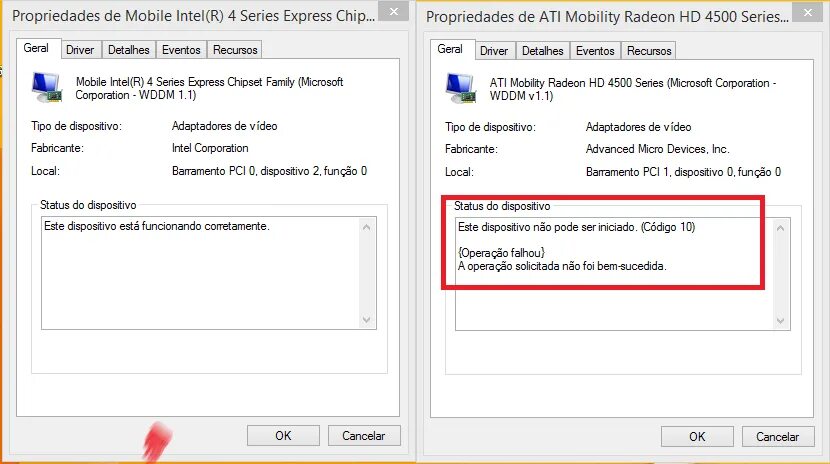The height and width of the screenshot is (464, 830).
Task: Click down arrow in Intel status box
Action: [x=366, y=320]
